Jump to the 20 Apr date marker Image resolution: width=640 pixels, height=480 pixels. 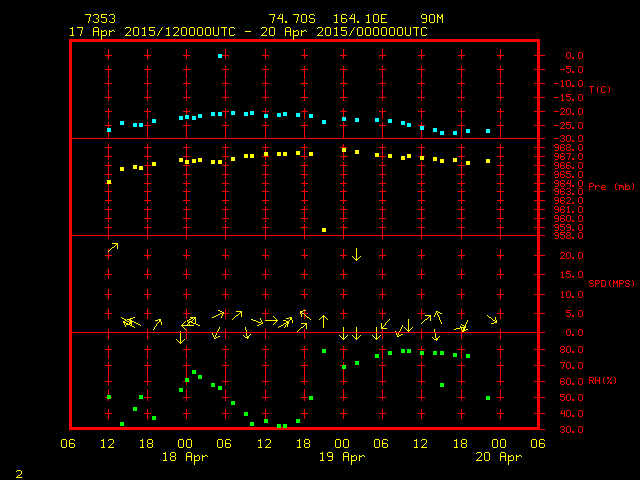[498, 457]
